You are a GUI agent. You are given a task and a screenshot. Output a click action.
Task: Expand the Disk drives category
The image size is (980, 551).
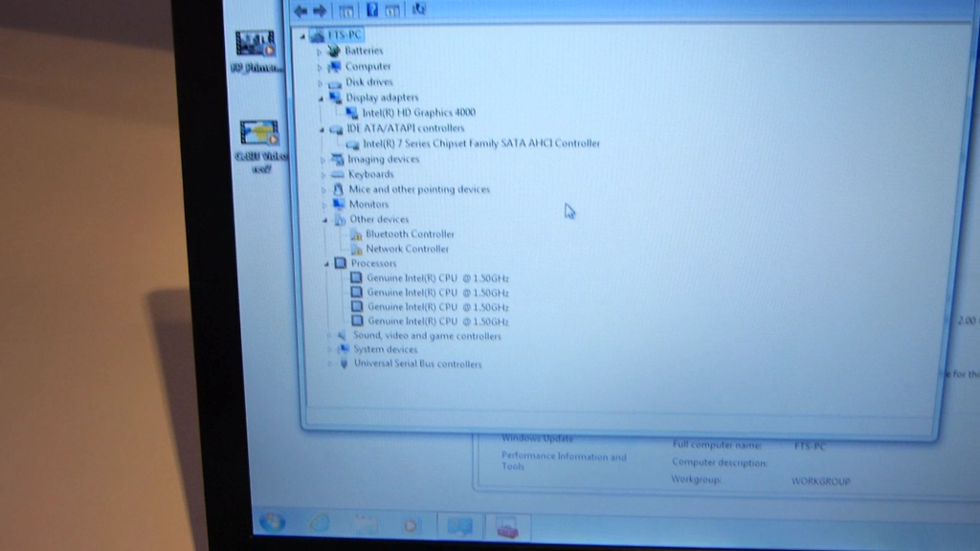[x=321, y=83]
